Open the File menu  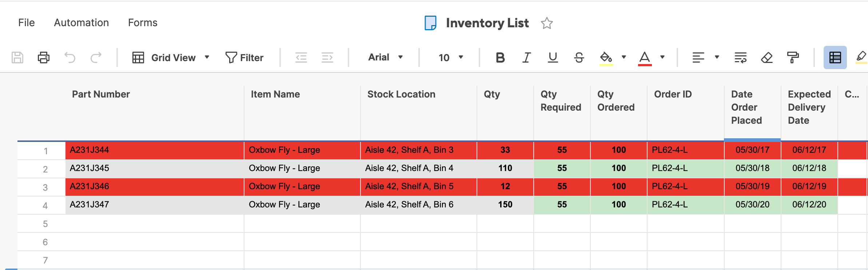27,23
